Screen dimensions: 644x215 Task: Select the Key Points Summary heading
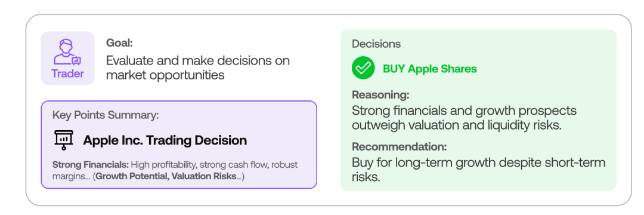106,115
